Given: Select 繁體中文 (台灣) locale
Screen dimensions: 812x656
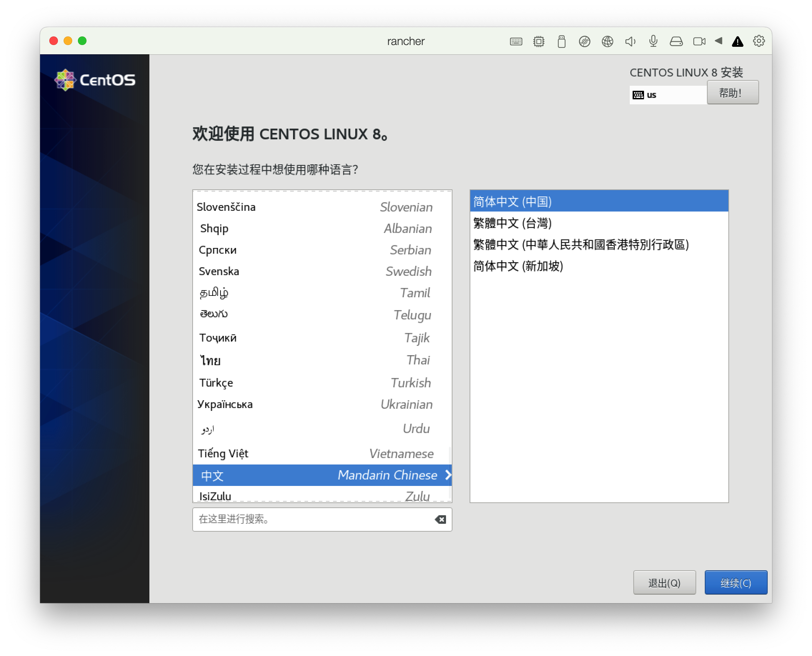Looking at the screenshot, I should click(x=513, y=223).
